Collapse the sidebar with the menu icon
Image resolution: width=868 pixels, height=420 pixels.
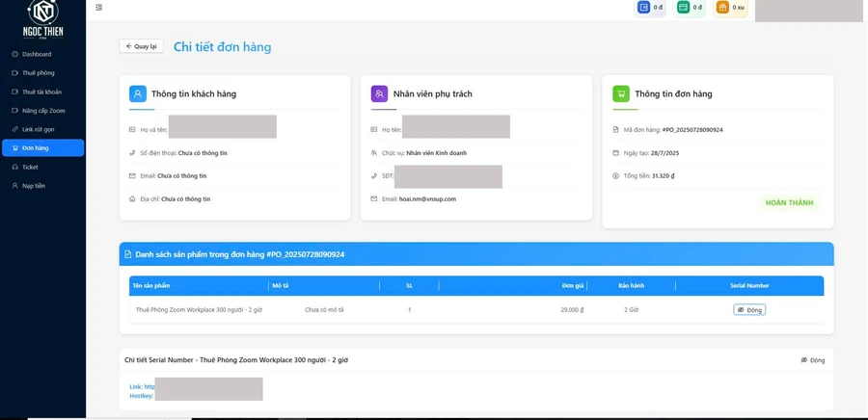click(x=98, y=8)
